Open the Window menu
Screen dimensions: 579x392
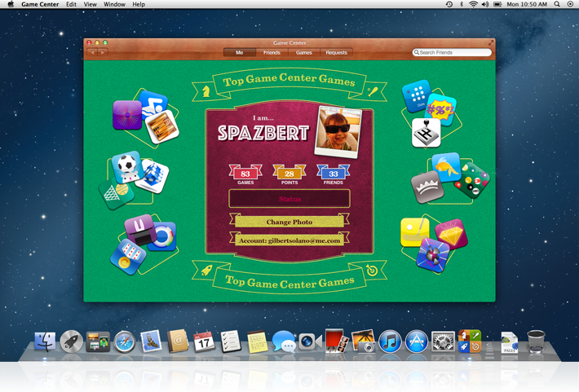click(x=114, y=4)
